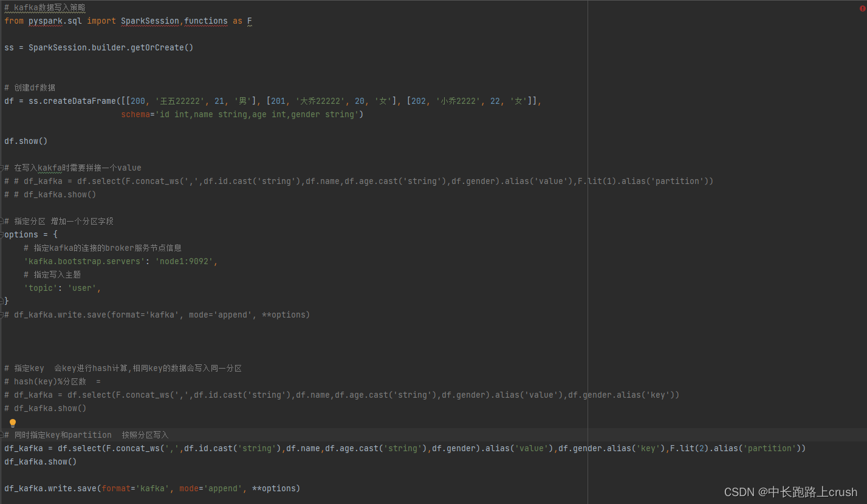Click comment '# 同时指定key和partition 按照分区写入'

click(86, 435)
